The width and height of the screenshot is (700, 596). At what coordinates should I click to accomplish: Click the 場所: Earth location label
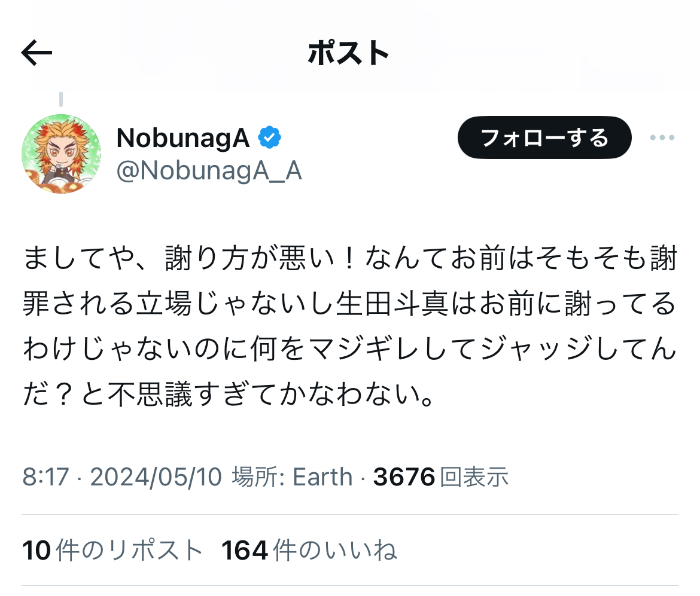[x=293, y=477]
